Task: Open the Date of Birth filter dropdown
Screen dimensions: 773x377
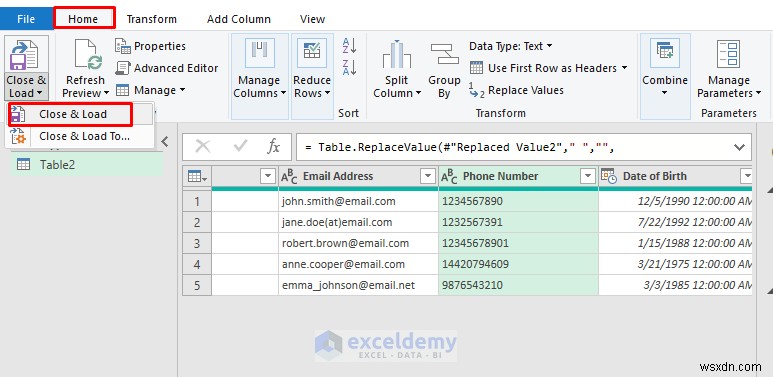Action: [747, 176]
